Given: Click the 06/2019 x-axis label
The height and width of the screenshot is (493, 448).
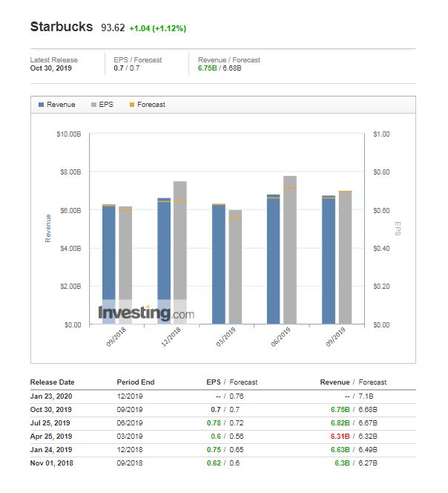Looking at the screenshot, I should pos(280,337).
